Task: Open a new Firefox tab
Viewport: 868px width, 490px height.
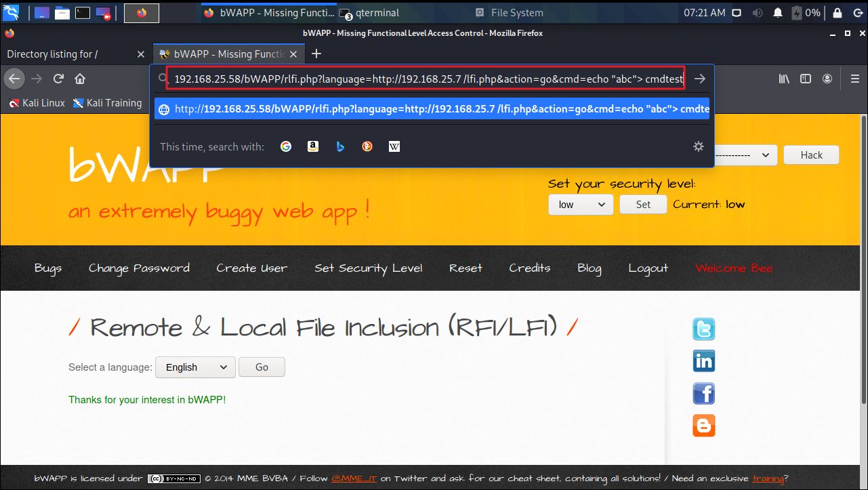Action: point(316,54)
